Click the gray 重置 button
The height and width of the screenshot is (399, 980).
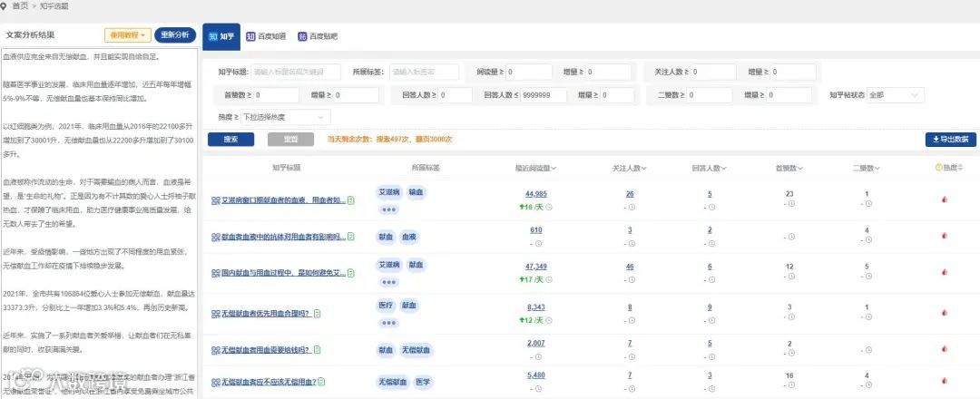(x=290, y=140)
